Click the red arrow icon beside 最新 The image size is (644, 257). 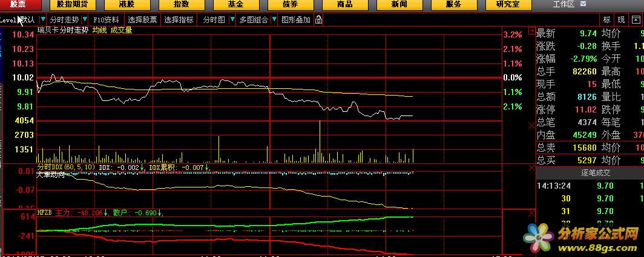[532, 30]
